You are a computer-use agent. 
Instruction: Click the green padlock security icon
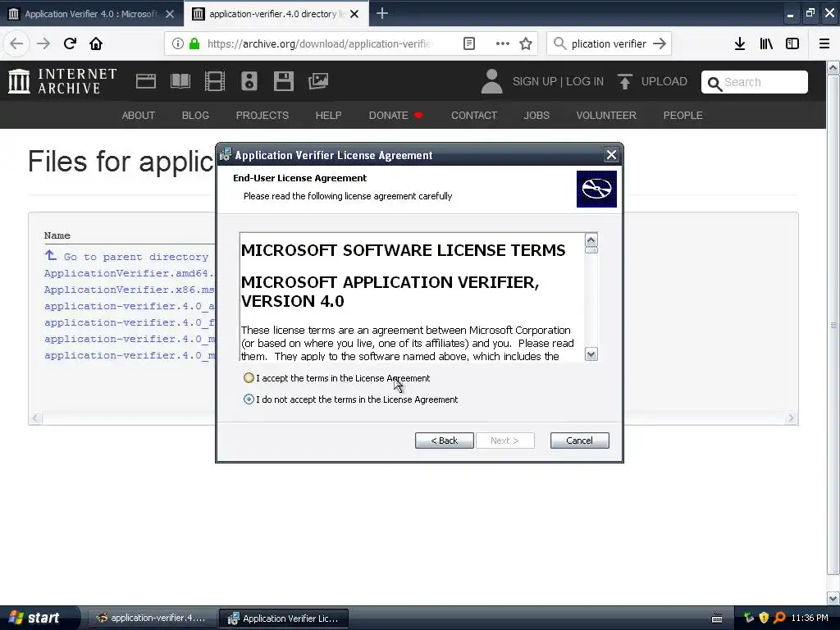(x=194, y=43)
